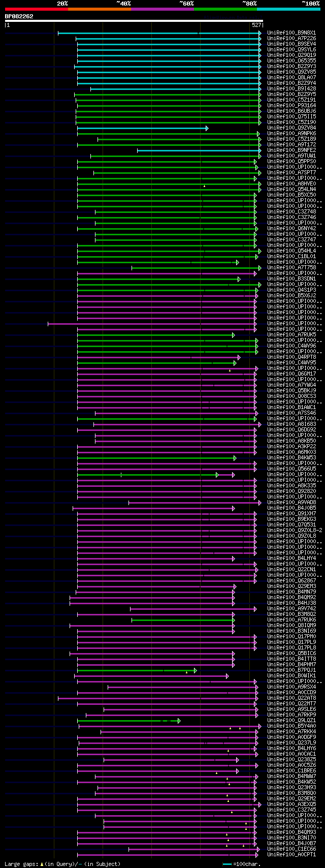Select the UniRef100_Q9Z0L8-2 label

(295, 531)
